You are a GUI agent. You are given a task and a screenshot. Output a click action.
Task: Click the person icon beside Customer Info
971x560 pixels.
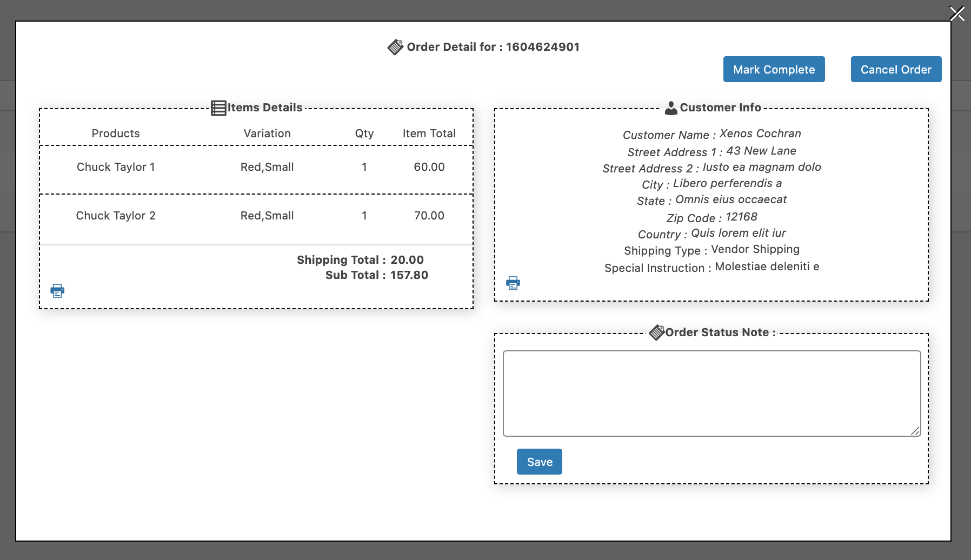tap(671, 108)
